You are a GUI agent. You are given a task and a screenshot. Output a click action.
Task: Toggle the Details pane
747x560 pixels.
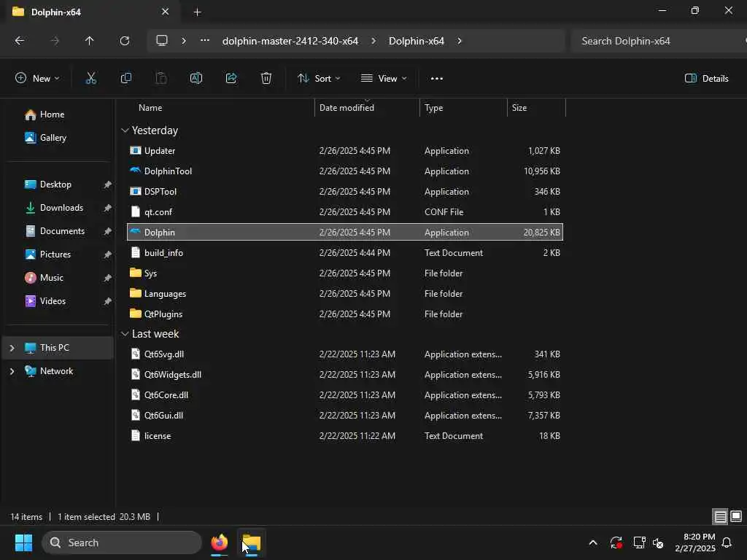click(706, 79)
